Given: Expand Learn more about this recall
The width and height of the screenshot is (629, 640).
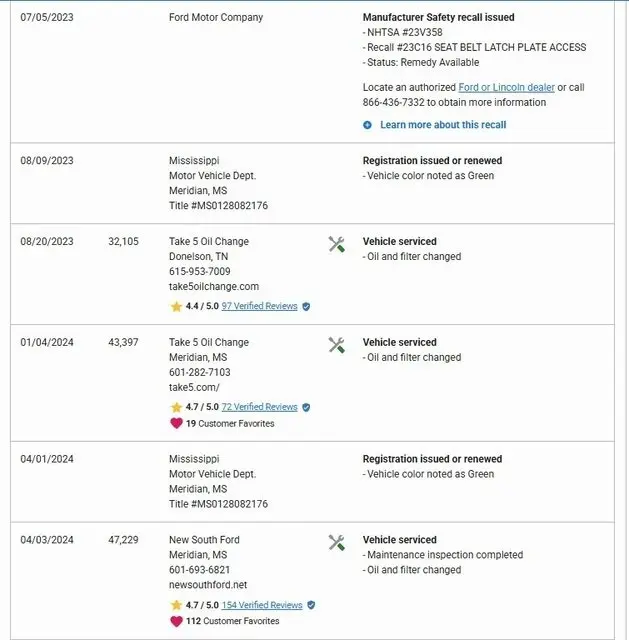Looking at the screenshot, I should (x=443, y=125).
